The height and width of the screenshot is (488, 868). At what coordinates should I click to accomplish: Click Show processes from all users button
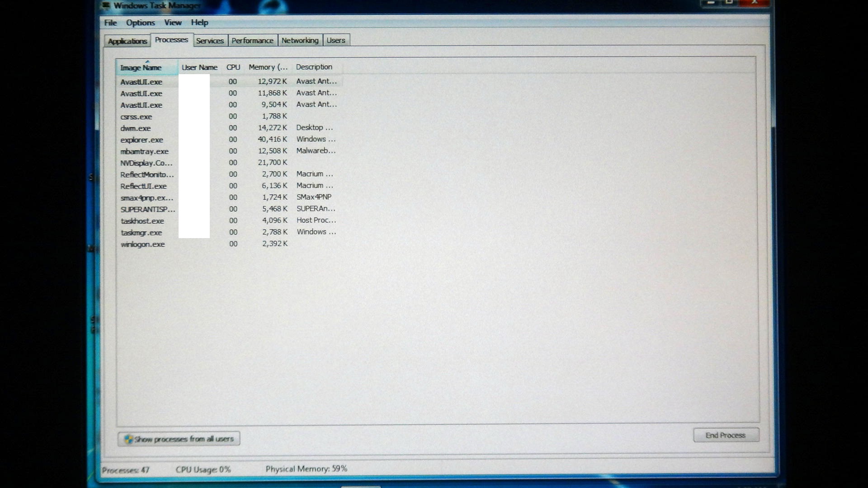pyautogui.click(x=179, y=439)
